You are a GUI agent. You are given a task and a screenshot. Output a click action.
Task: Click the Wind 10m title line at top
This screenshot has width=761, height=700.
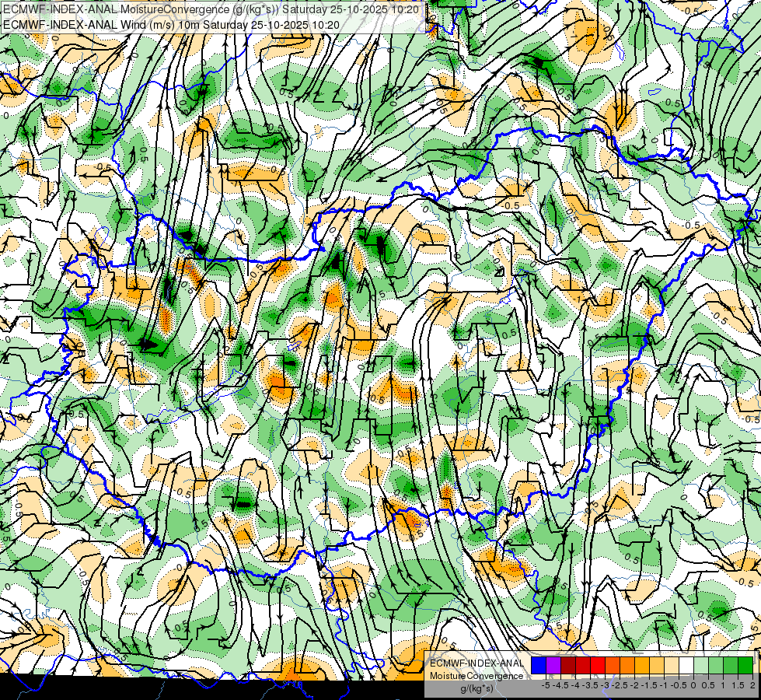point(171,25)
